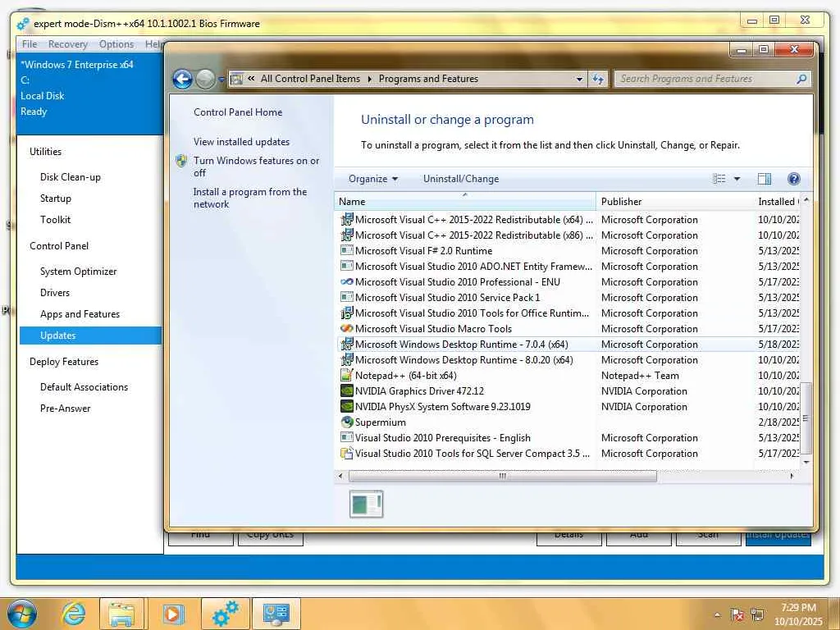Open the File menu in Dism++
Viewport: 840px width, 630px height.
point(30,44)
